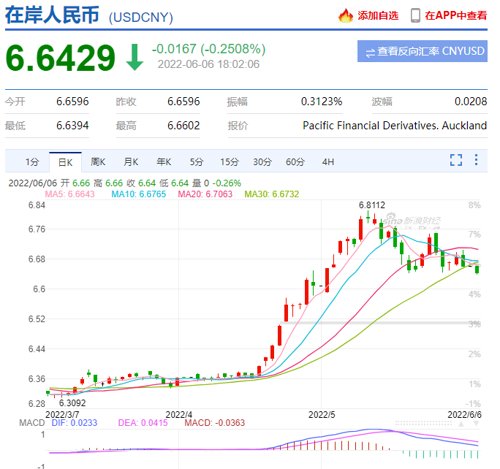
Task: Click the phone icon beside 在APP中查看
Action: click(415, 15)
